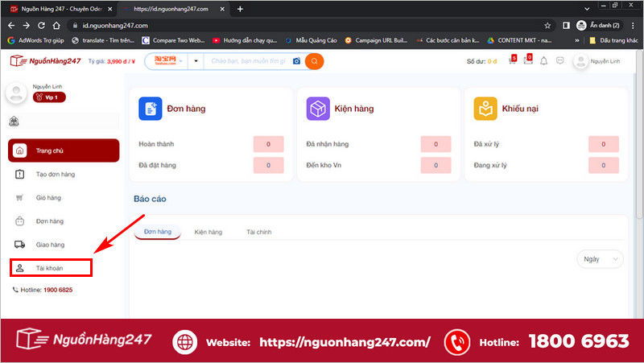Click the browser forward button

click(x=27, y=26)
